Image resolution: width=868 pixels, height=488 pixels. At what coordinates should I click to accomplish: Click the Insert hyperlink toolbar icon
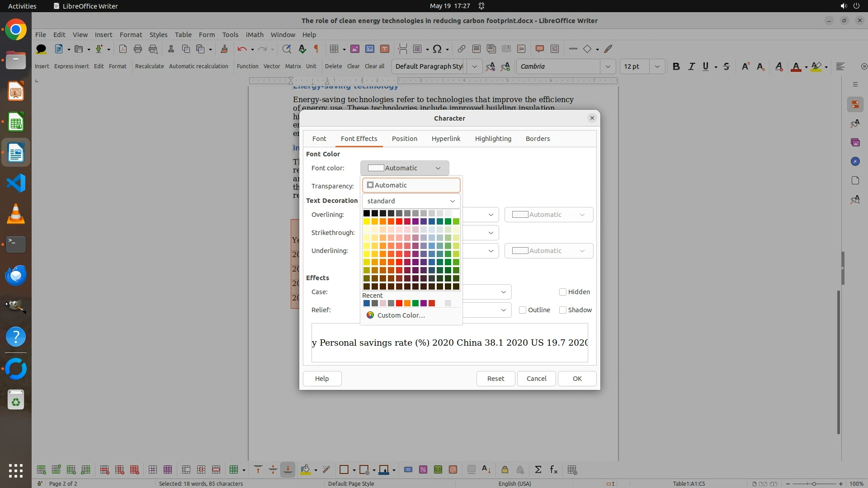coord(461,49)
